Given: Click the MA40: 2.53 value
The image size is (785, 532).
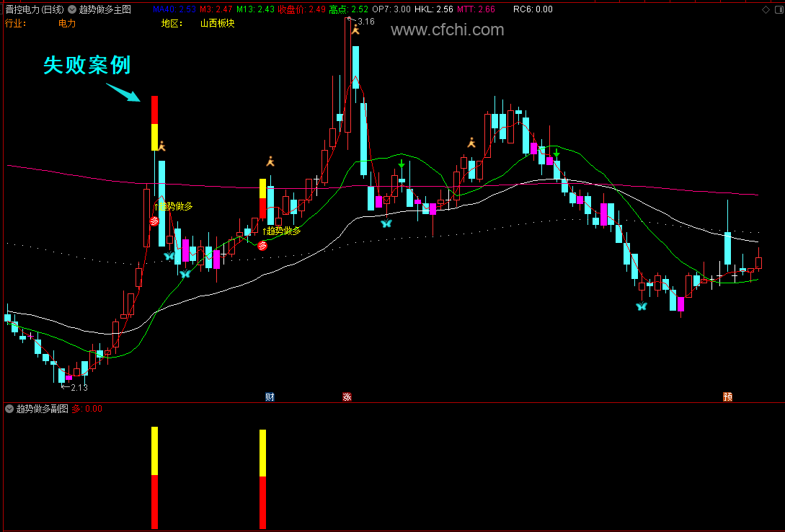Looking at the screenshot, I should pyautogui.click(x=174, y=9).
